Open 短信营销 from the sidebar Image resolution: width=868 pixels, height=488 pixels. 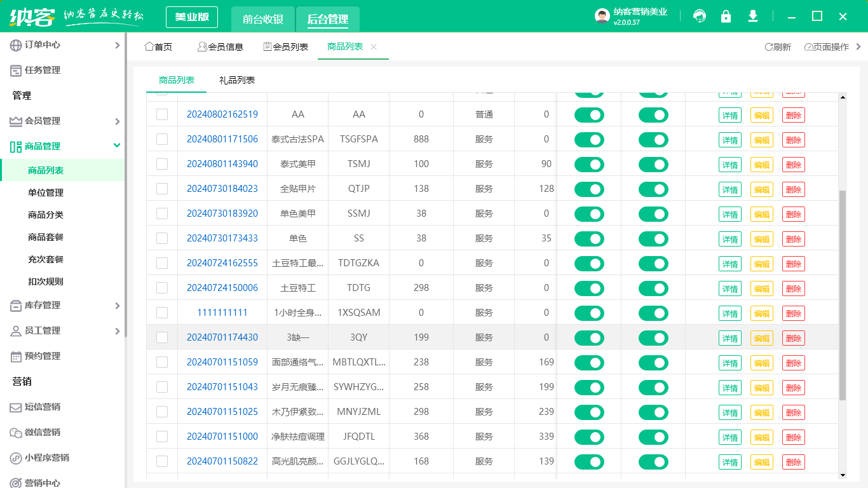point(43,407)
